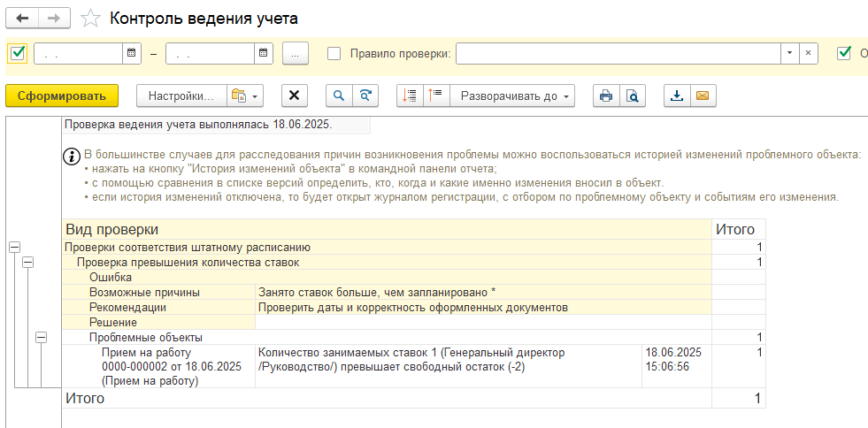This screenshot has width=868, height=428.
Task: Select the 18.06.2025 15:06:56 timestamp cell
Action: pos(677,367)
